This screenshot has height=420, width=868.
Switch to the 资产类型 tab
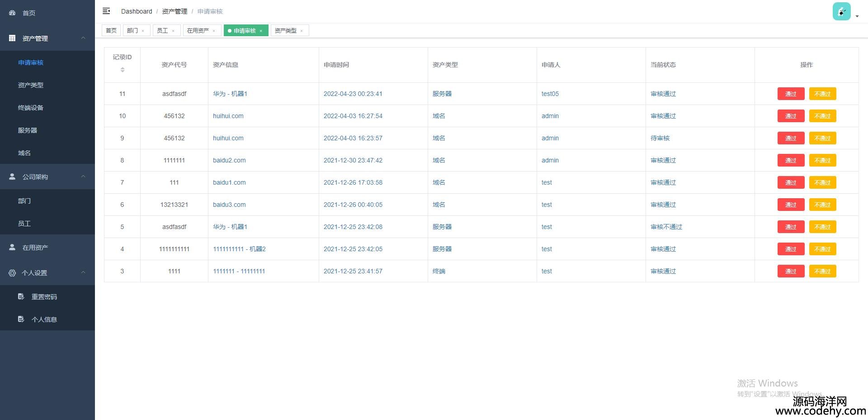pos(286,30)
